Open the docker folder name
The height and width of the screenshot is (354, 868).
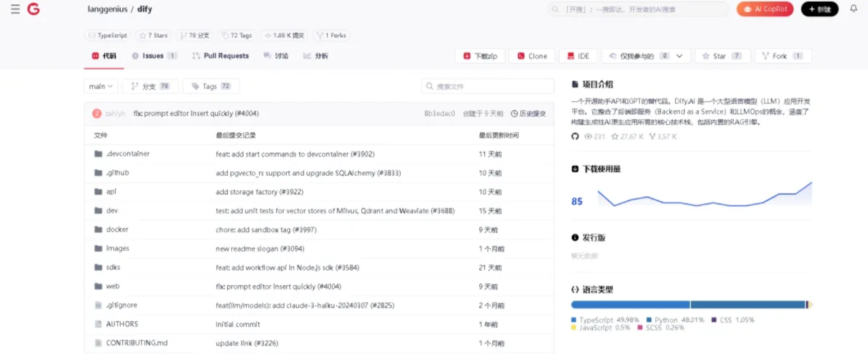point(117,230)
